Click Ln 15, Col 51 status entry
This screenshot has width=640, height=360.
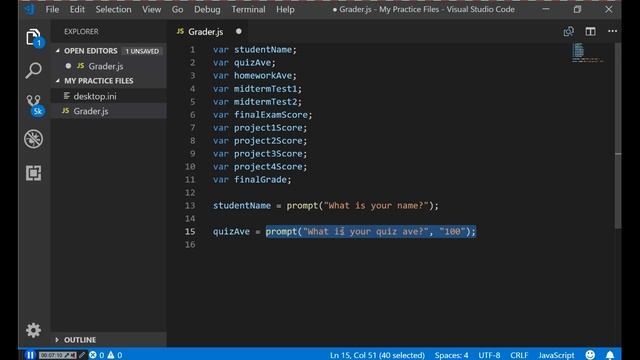click(x=377, y=355)
